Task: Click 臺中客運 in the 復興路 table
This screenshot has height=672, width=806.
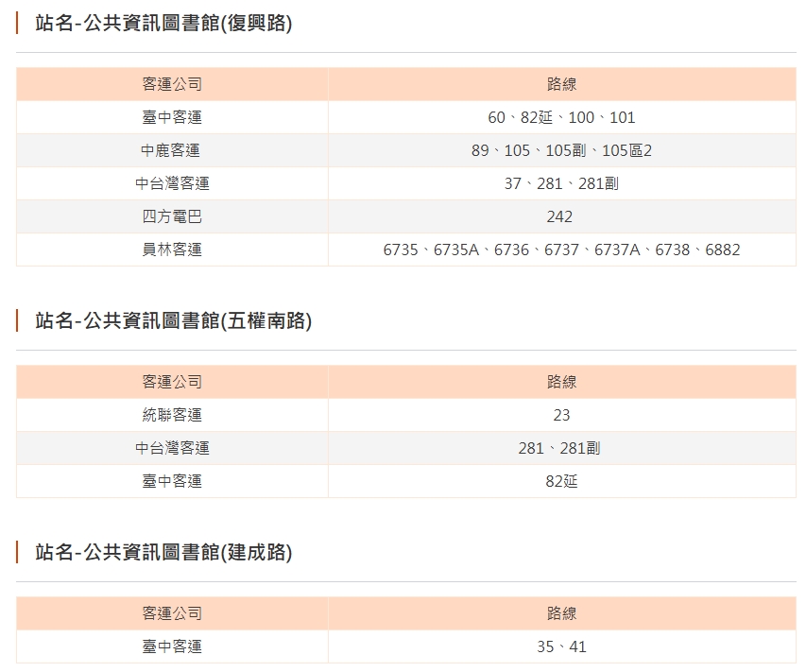Action: [x=172, y=117]
